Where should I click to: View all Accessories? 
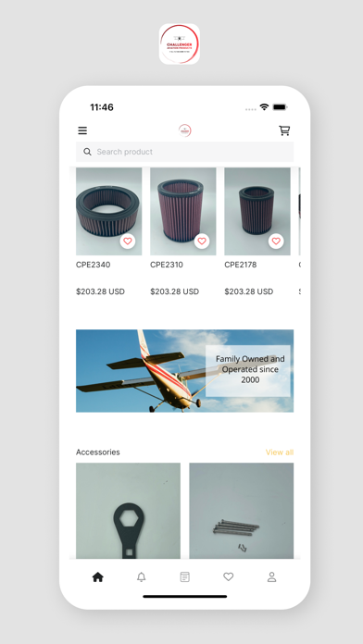[x=280, y=452]
